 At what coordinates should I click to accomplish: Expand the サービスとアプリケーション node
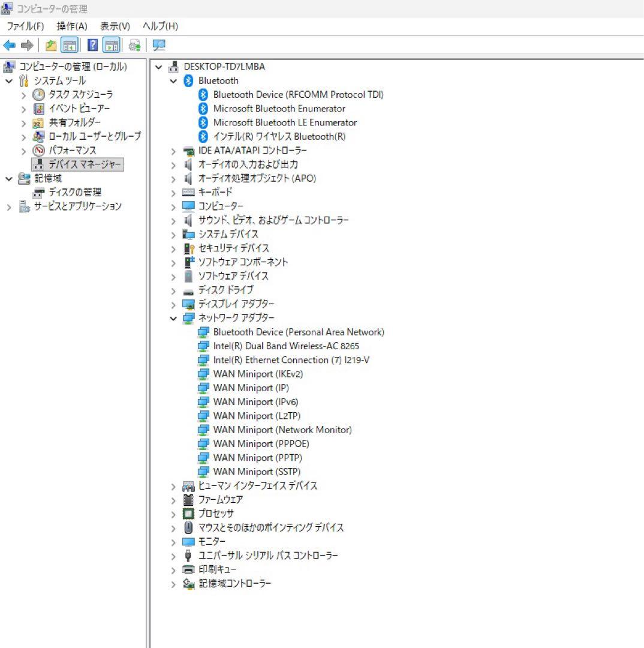pos(8,206)
